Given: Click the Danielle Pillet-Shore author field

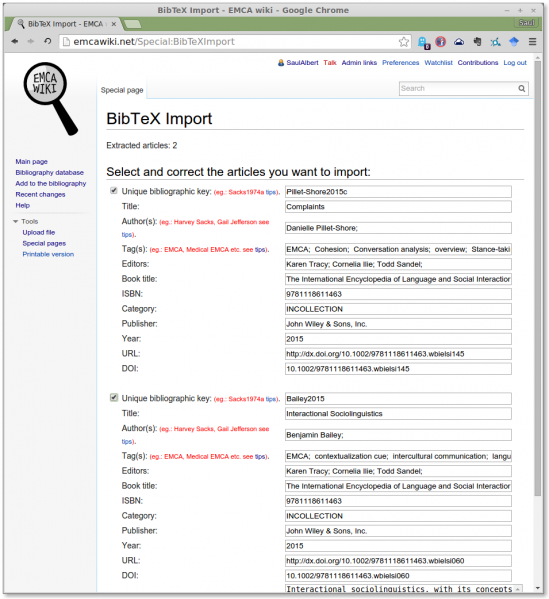Looking at the screenshot, I should [398, 228].
